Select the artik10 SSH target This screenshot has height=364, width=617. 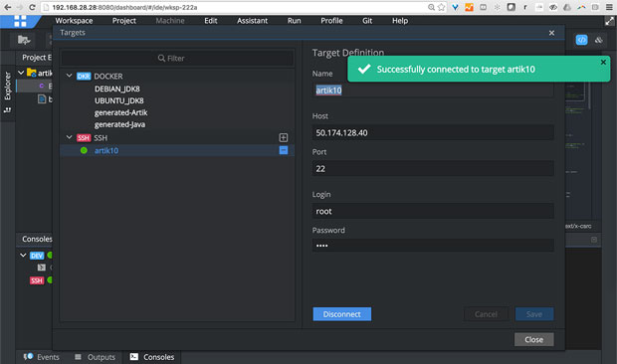(x=106, y=150)
